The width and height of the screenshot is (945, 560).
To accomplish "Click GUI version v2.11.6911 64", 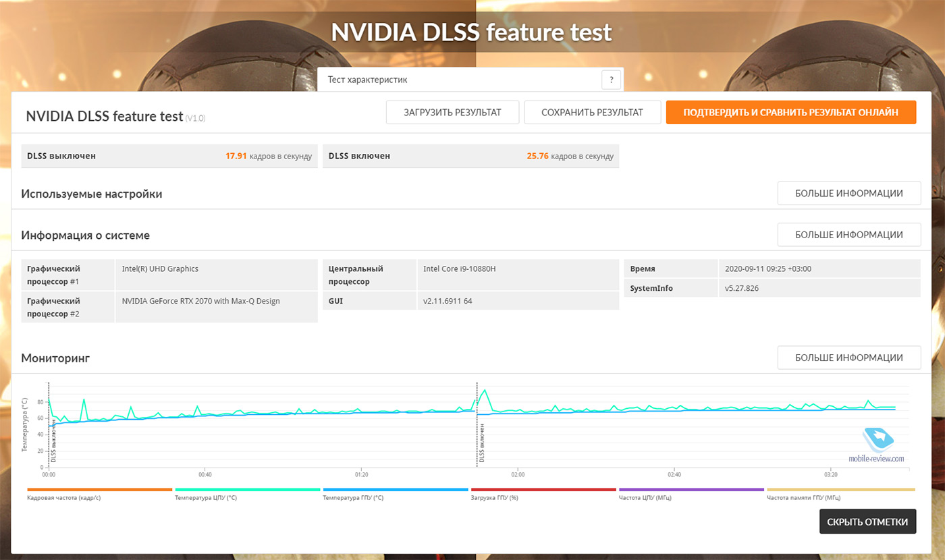I will [x=448, y=301].
